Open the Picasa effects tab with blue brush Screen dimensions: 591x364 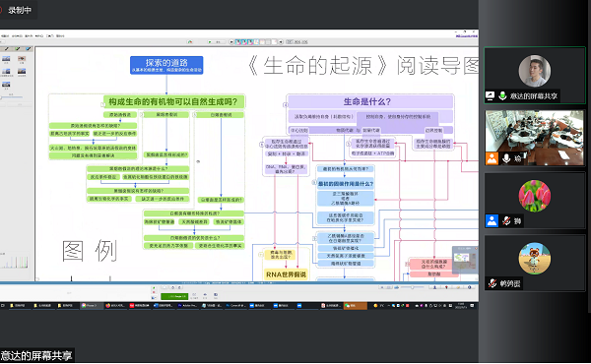pos(29,49)
